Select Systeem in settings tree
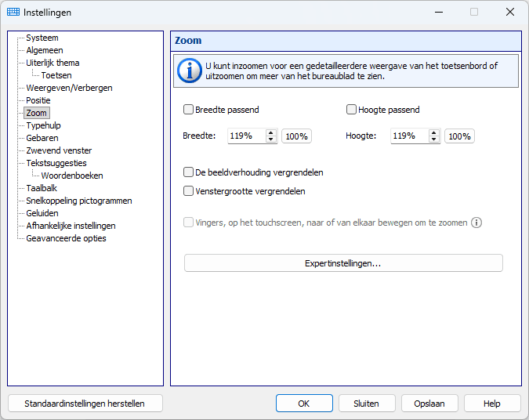The image size is (529, 420). [x=42, y=38]
